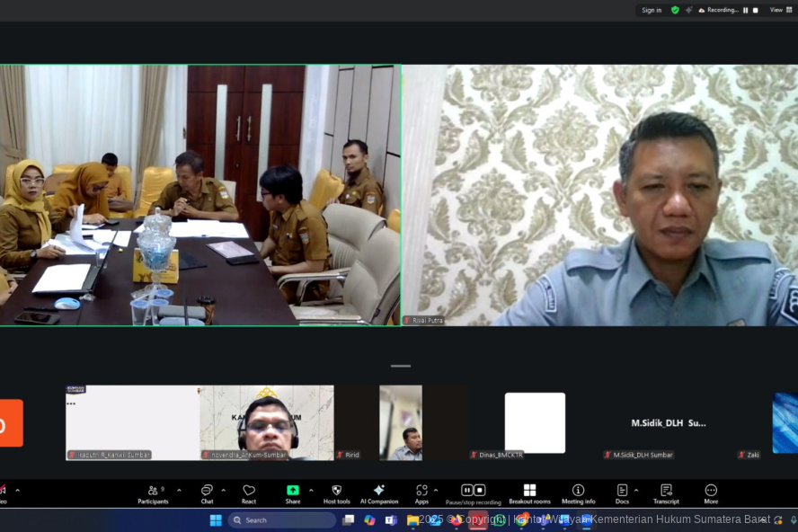
Task: Open the Chat panel
Action: pos(207,493)
